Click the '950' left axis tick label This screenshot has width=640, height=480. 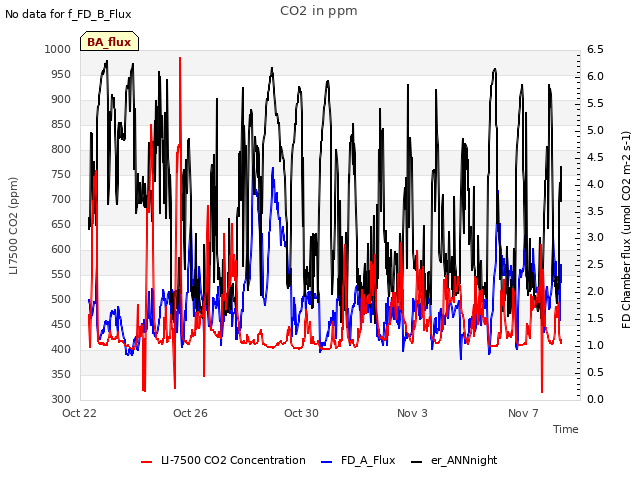pos(61,74)
